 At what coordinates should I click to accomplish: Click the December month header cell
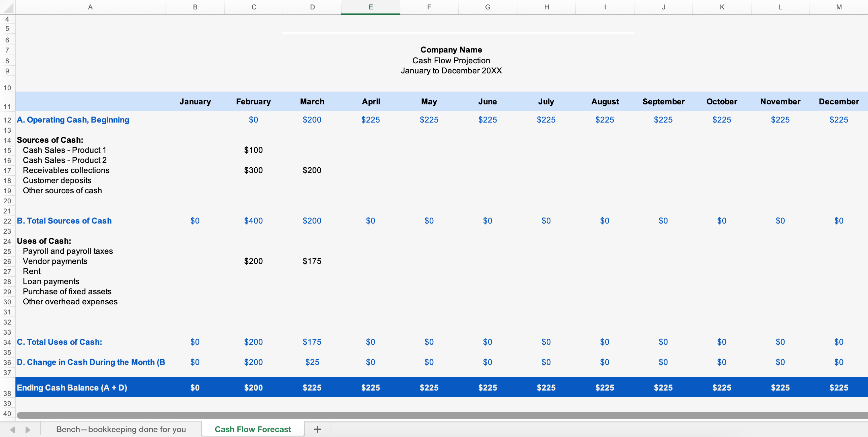coord(838,101)
